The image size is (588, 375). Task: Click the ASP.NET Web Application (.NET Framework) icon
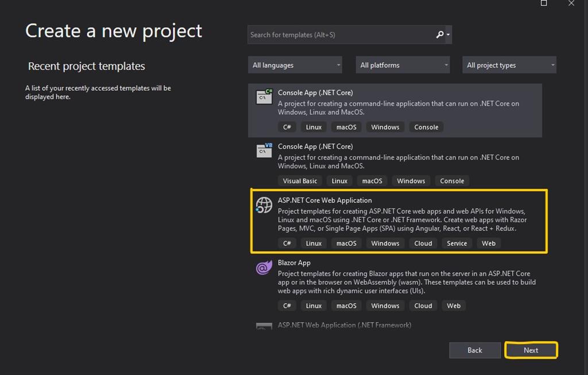[x=264, y=326]
